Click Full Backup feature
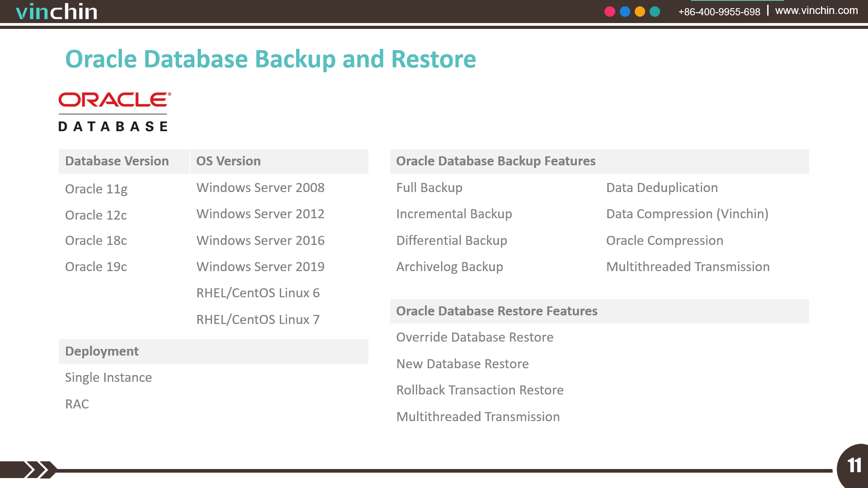Image resolution: width=868 pixels, height=488 pixels. tap(429, 188)
